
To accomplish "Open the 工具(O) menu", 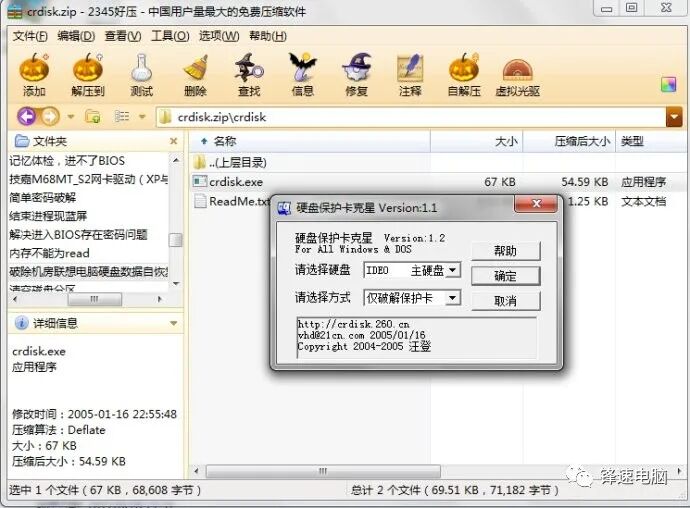I will coord(170,36).
